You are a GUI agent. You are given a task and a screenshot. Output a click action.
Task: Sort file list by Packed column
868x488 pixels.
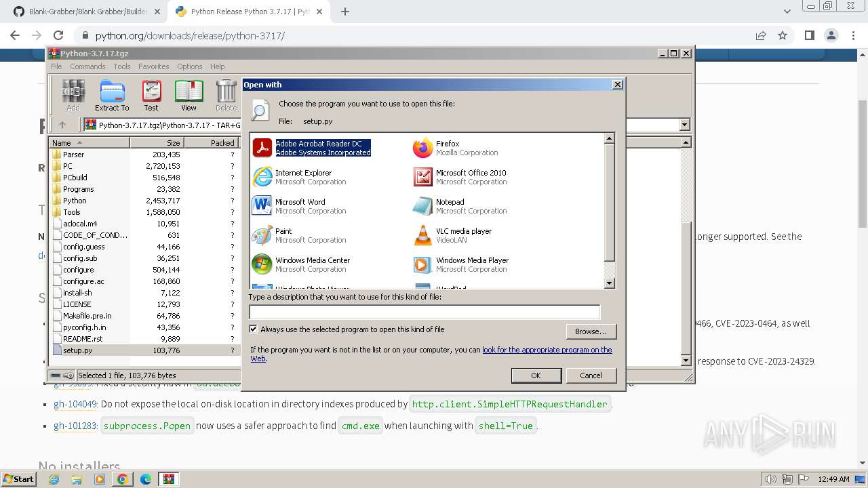(x=211, y=142)
